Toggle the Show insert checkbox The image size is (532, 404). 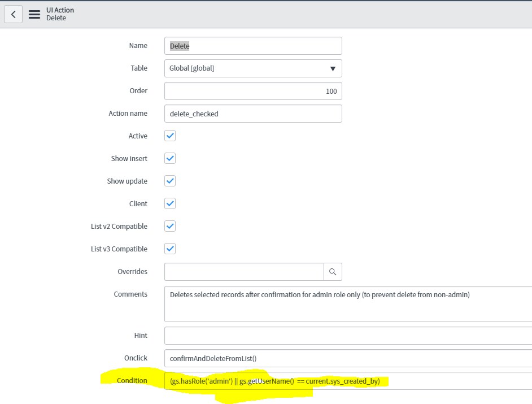point(170,158)
